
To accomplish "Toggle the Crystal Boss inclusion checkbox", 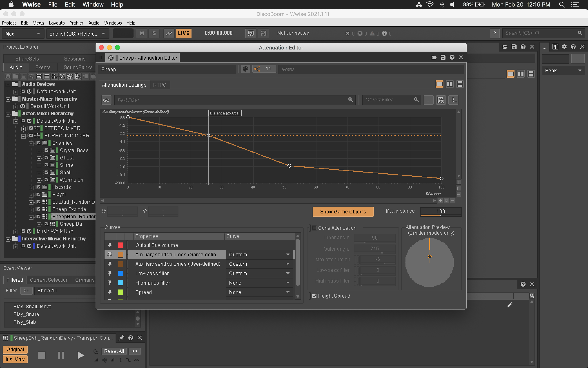I will 47,150.
